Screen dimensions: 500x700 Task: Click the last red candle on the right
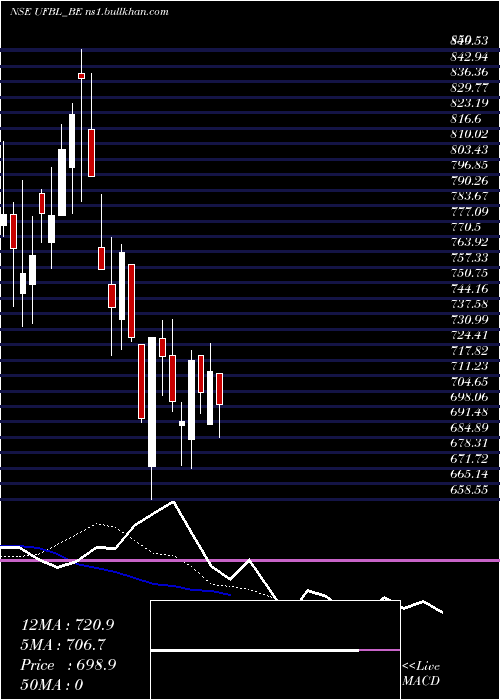[x=219, y=389]
